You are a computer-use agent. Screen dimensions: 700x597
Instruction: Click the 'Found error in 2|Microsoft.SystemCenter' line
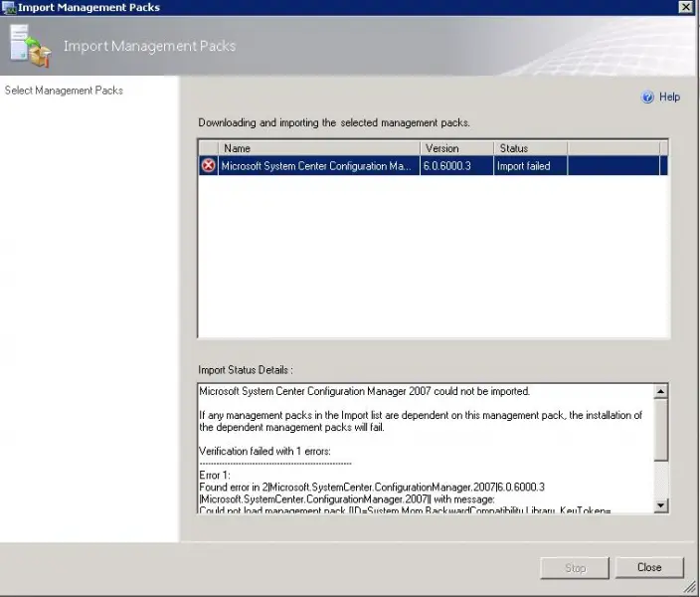[x=372, y=488]
